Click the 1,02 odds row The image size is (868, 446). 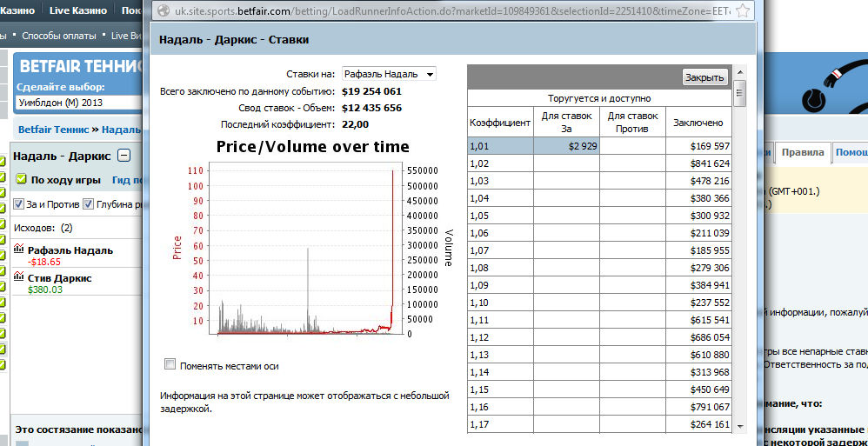[x=599, y=163]
